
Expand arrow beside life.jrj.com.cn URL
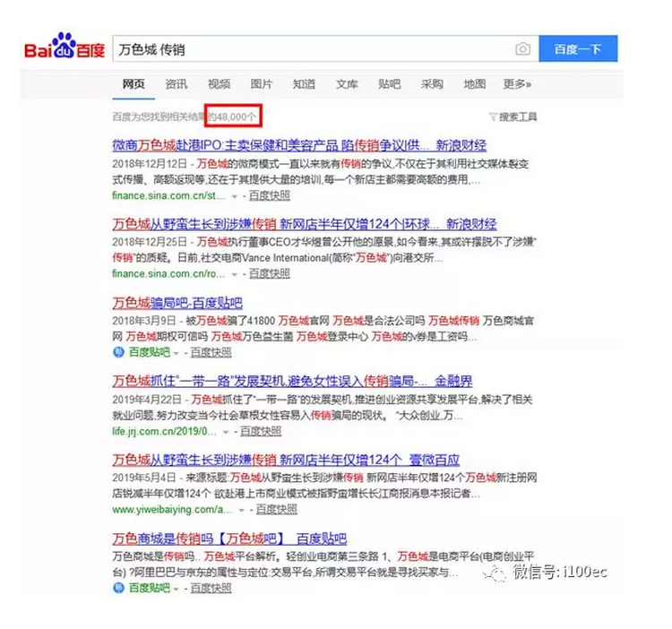pos(228,431)
